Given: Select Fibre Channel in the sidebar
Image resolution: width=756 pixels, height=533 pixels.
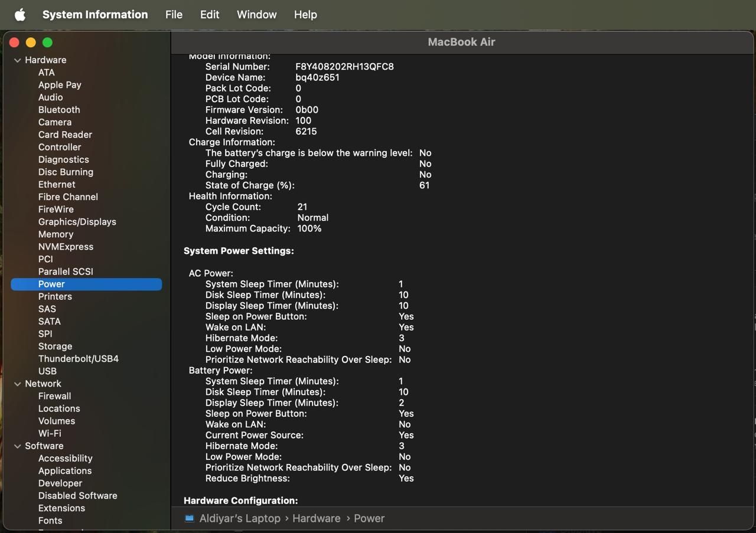Looking at the screenshot, I should pos(68,197).
